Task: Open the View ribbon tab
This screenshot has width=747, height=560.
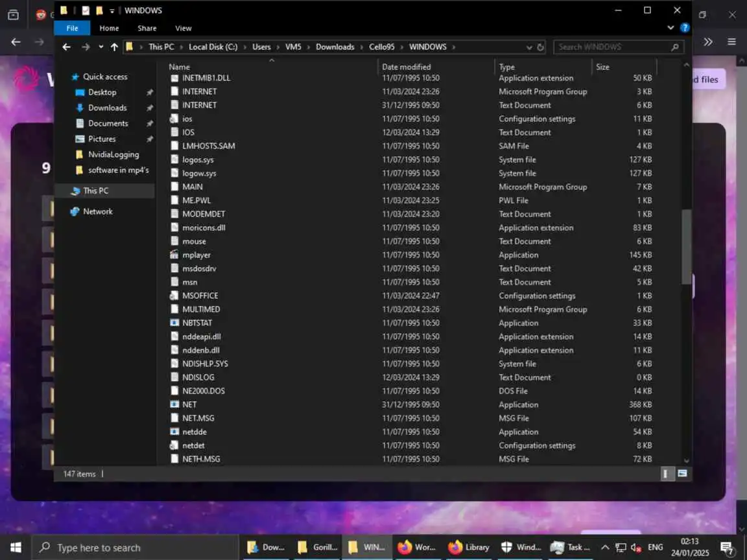Action: point(183,28)
